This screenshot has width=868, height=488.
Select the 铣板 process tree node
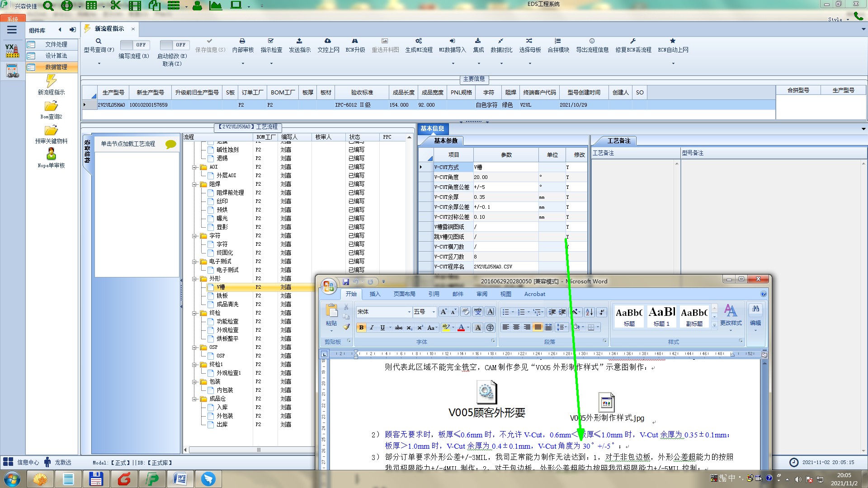pos(222,296)
